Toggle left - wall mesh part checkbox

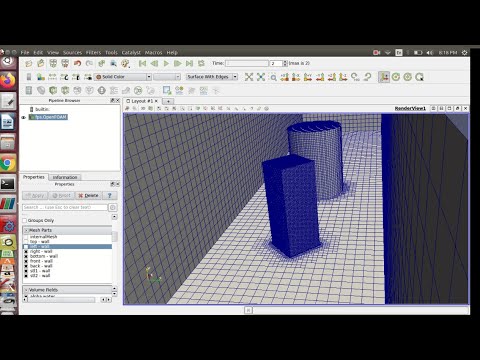(x=26, y=247)
